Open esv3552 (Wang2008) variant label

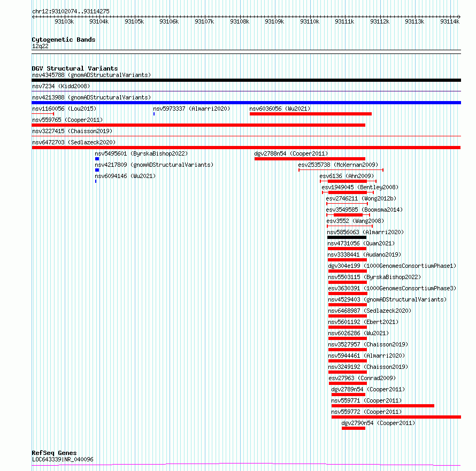click(355, 221)
